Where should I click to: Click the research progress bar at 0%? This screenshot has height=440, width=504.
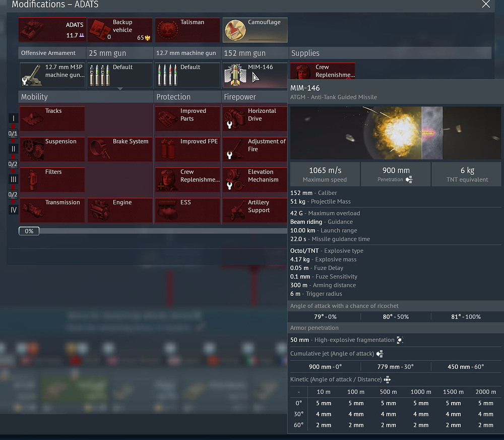coord(29,231)
